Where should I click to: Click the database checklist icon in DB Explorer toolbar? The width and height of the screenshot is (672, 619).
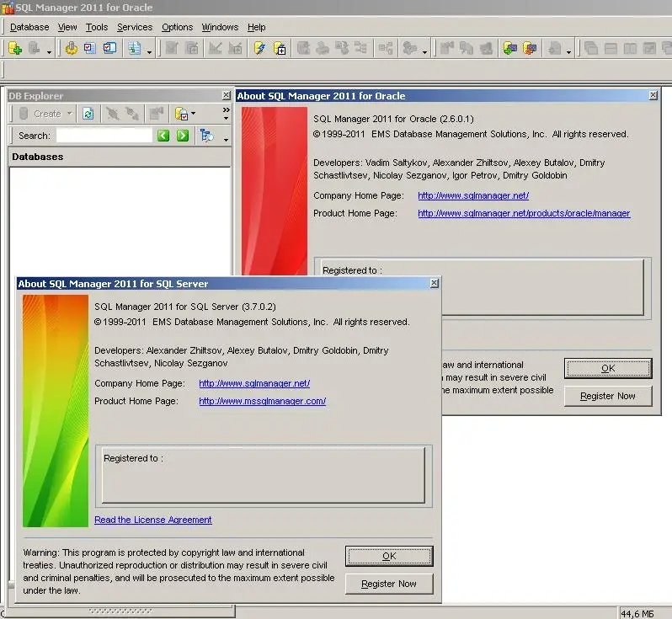tap(181, 114)
